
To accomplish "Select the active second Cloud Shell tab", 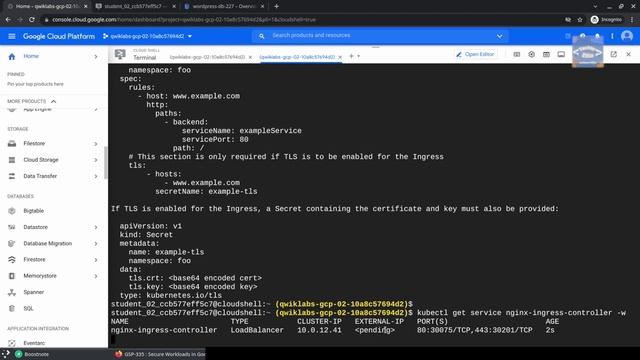I will click(297, 57).
